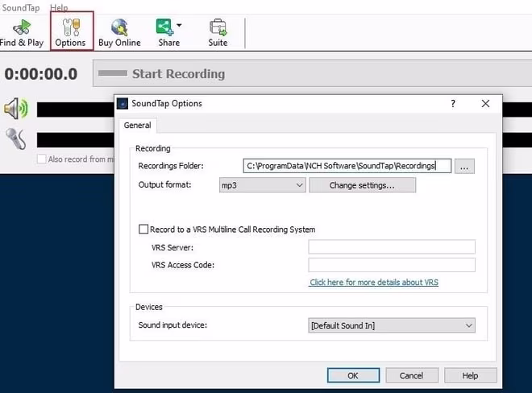Select the General tab
532x393 pixels.
137,125
